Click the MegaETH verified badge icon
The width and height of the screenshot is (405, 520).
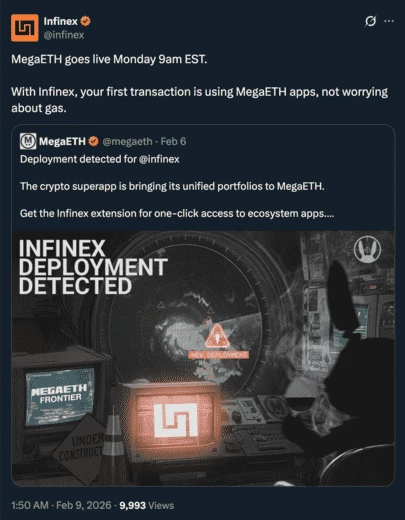tap(93, 141)
